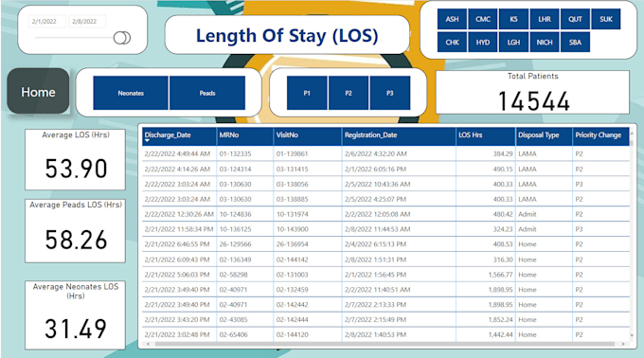Choose the NICH hospital tile

pos(545,42)
